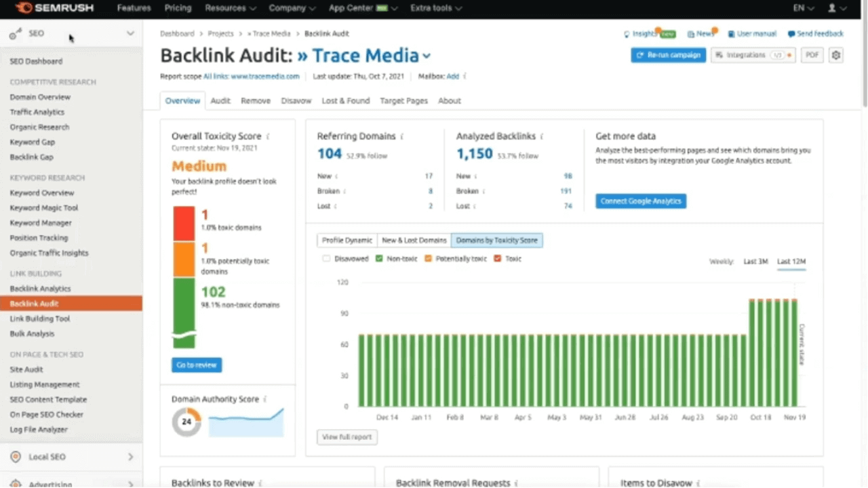This screenshot has width=868, height=488.
Task: Toggle the Toxic legend checkbox
Action: (498, 259)
